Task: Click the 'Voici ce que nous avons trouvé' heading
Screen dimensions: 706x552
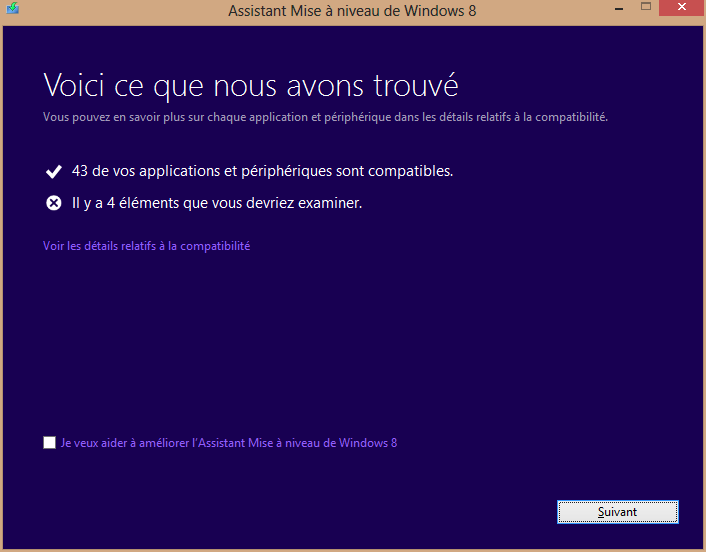Action: (250, 83)
